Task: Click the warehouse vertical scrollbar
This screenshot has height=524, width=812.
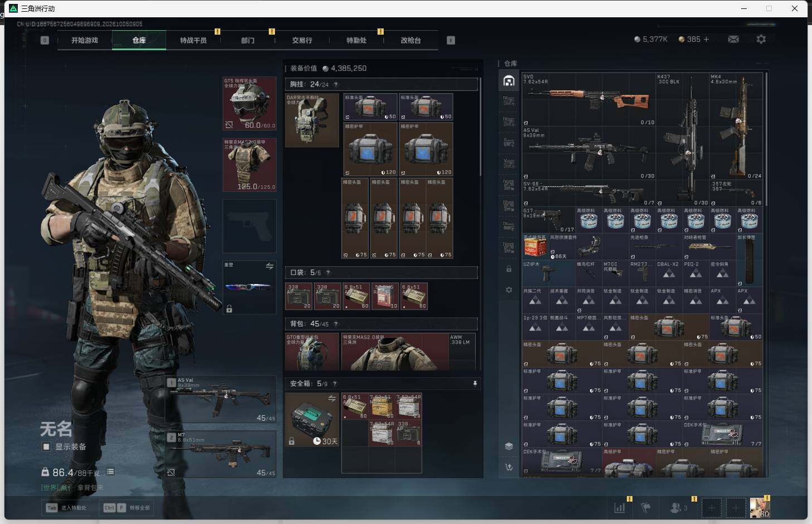Action: click(766, 138)
